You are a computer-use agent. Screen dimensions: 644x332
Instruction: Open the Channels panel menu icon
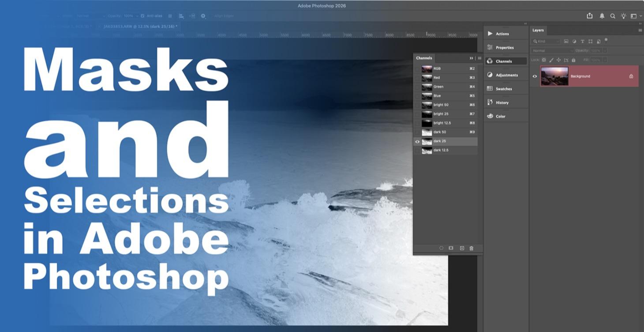(x=479, y=58)
